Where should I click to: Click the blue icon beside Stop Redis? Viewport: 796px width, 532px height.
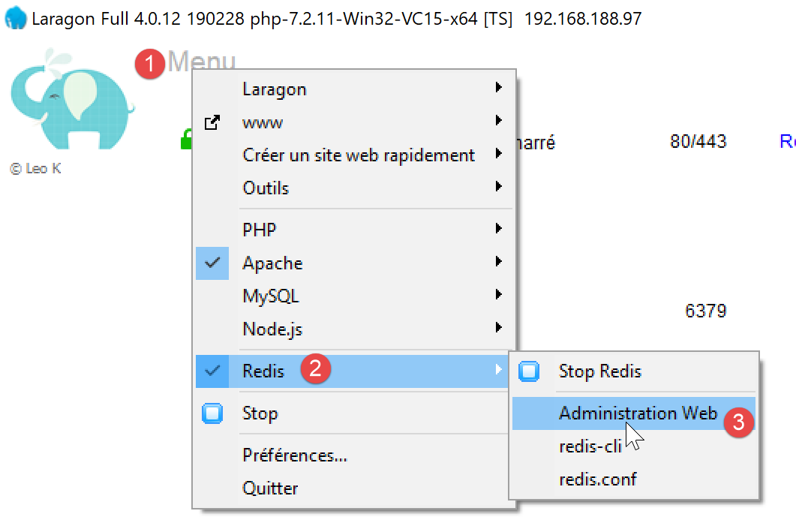pos(529,371)
